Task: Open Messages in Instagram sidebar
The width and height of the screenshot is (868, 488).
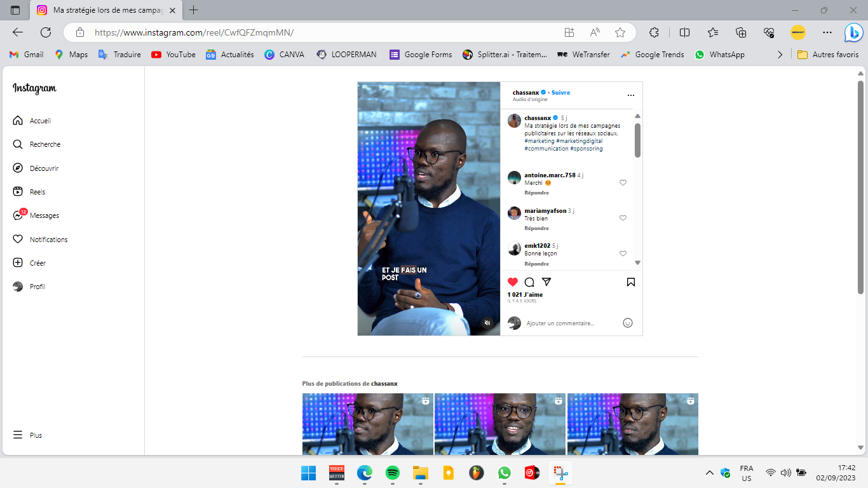Action: 44,215
